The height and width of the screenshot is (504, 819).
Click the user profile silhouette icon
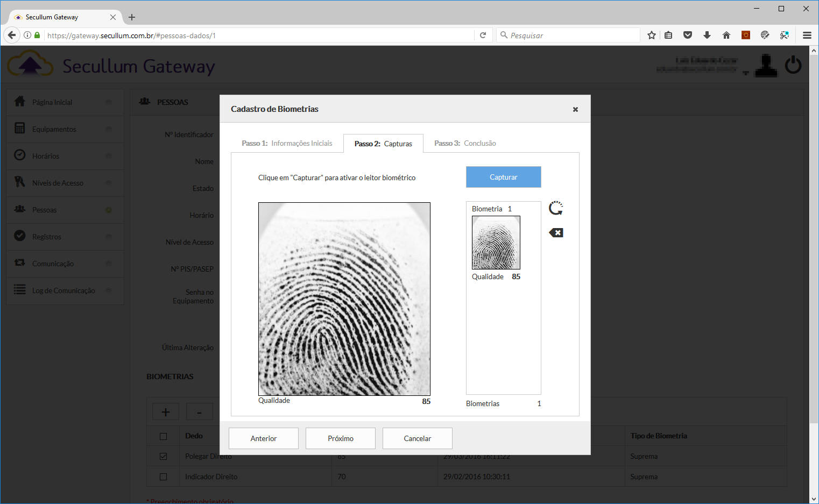[x=766, y=66]
